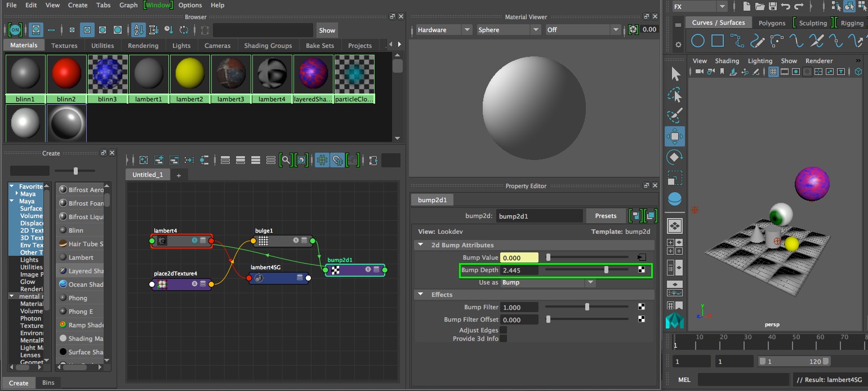
Task: Select the arrow Select tool
Action: point(675,74)
